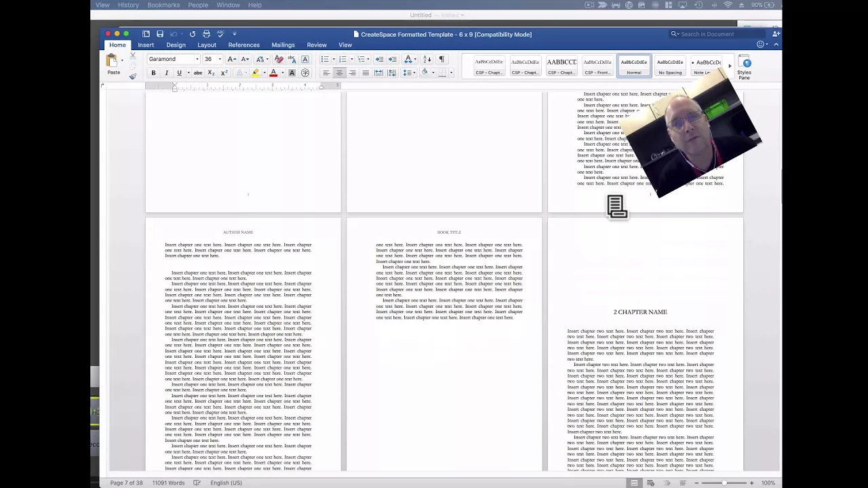The height and width of the screenshot is (488, 868).
Task: Click the spelling and grammar book icon in status bar
Action: pyautogui.click(x=197, y=483)
